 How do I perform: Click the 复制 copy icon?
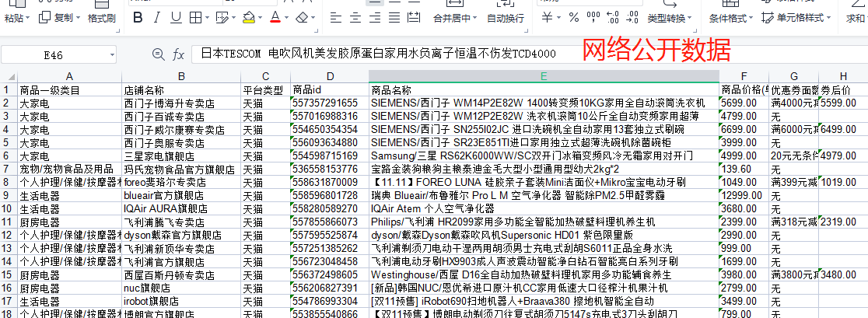pyautogui.click(x=44, y=18)
